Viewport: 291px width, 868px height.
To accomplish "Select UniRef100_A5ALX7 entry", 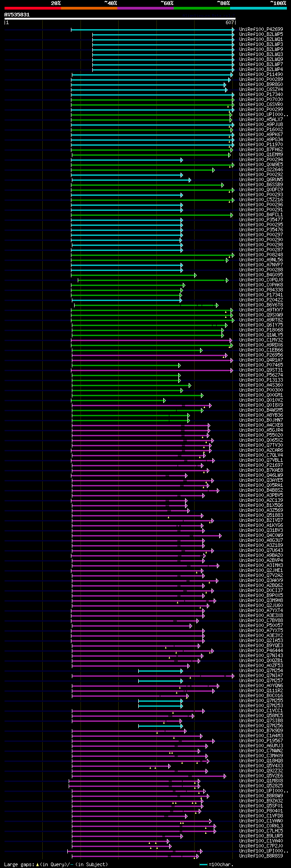I will click(261, 119).
